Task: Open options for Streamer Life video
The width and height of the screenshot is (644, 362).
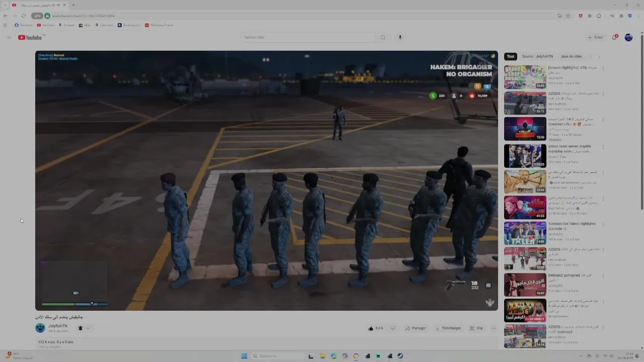Action: (603, 121)
